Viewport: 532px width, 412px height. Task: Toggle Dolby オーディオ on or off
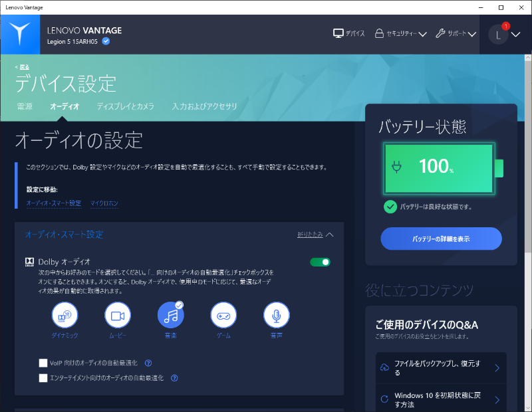click(x=320, y=262)
